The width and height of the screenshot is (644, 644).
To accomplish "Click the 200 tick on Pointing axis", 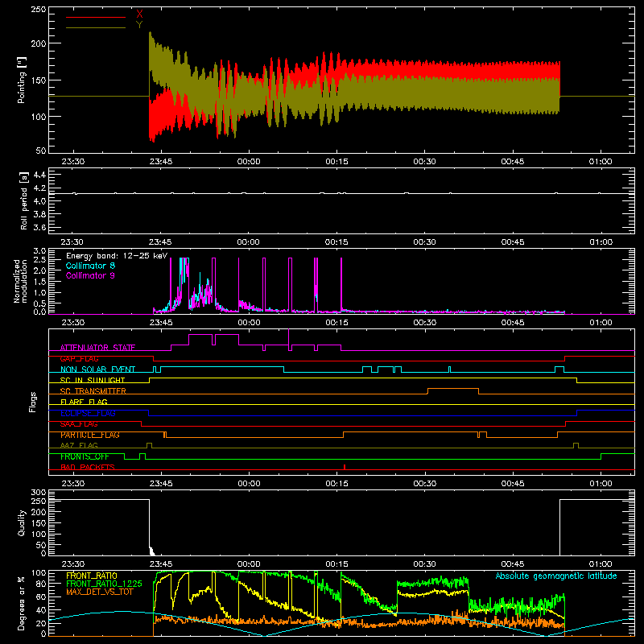I will pyautogui.click(x=39, y=43).
